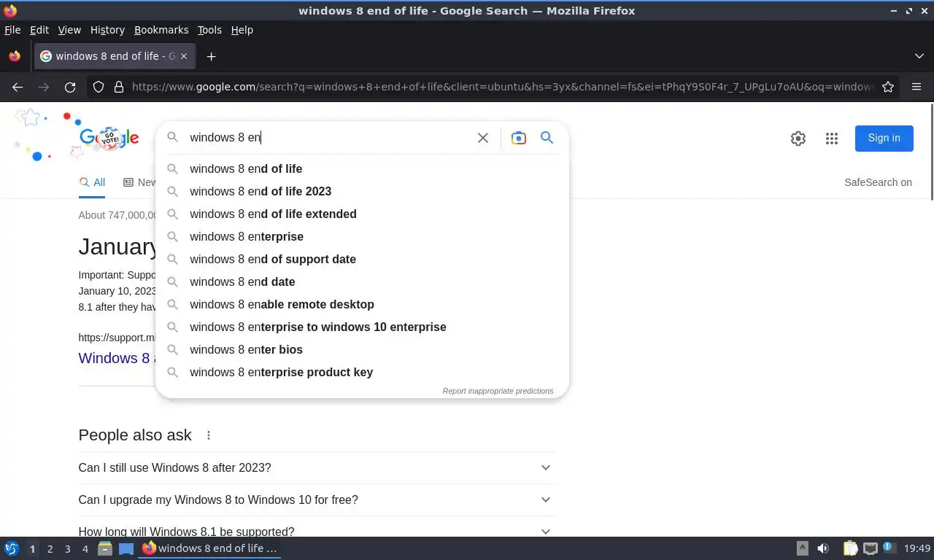The image size is (934, 560).
Task: Choose 'windows 8 enterprise to windows 10 enterprise'
Action: [362, 327]
